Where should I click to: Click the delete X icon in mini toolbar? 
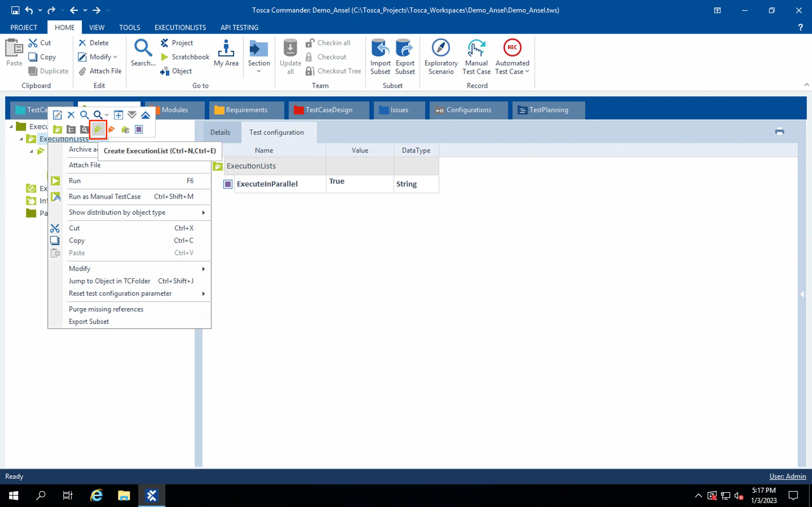click(71, 115)
